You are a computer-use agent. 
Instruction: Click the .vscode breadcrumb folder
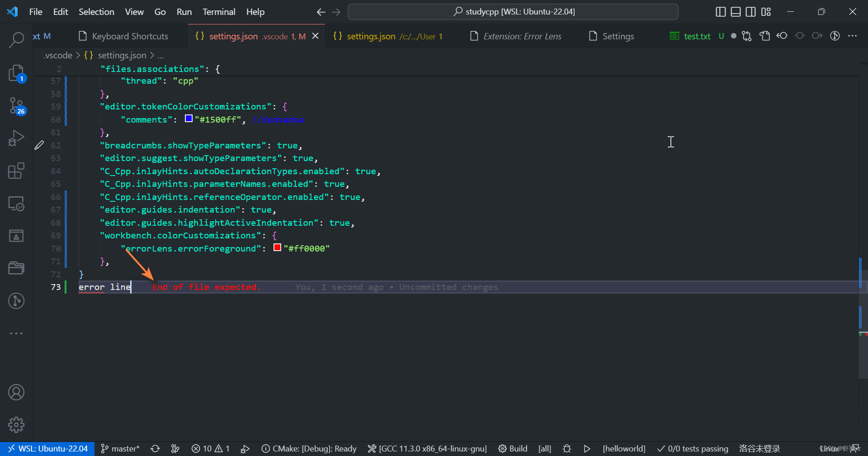(58, 55)
